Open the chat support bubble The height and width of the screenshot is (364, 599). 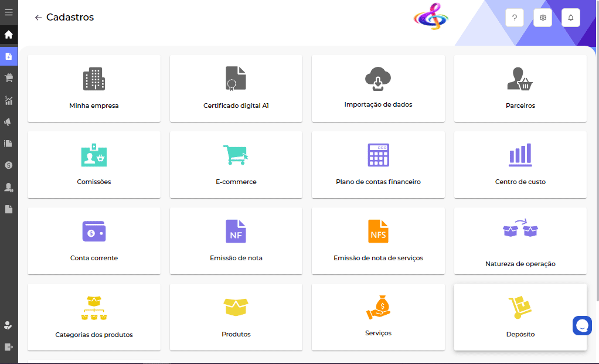[582, 325]
